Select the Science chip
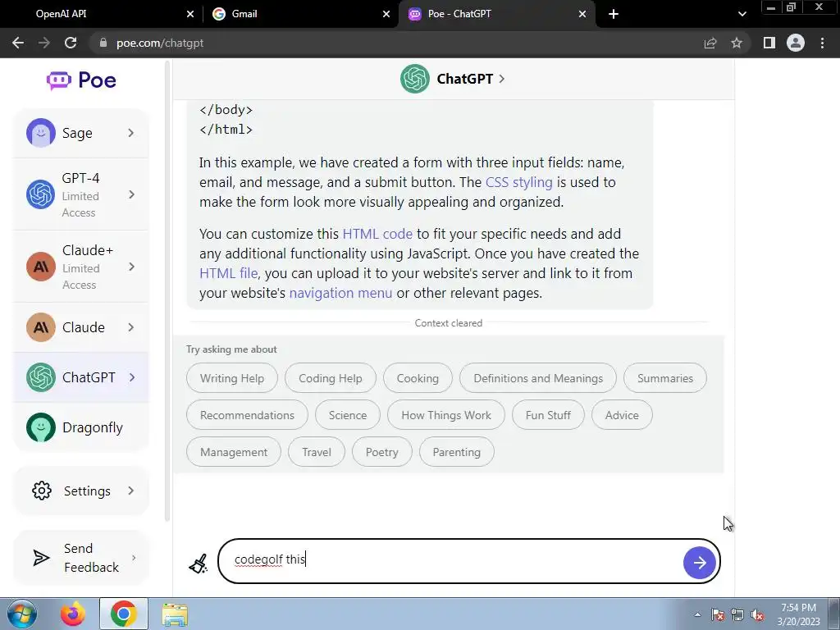840x630 pixels. click(x=348, y=415)
